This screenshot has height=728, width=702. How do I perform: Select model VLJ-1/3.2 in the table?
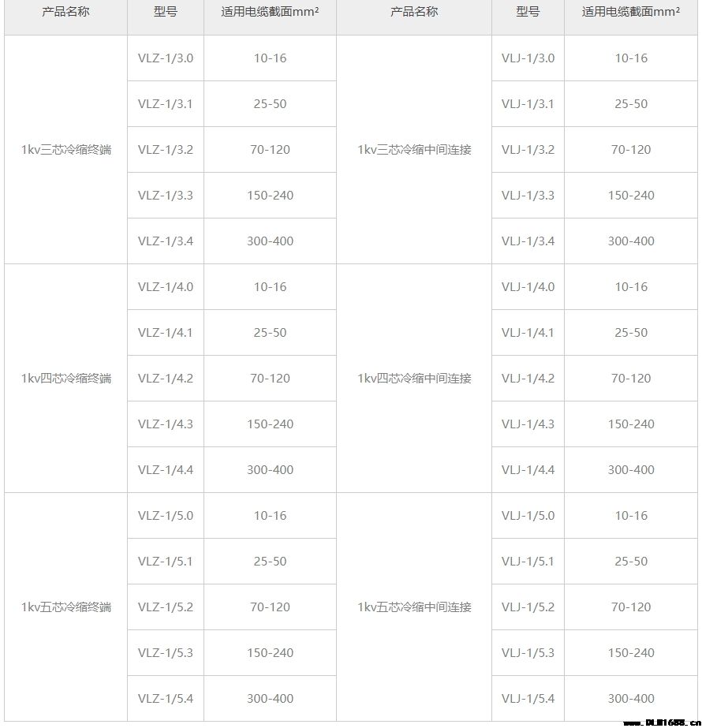coord(528,150)
